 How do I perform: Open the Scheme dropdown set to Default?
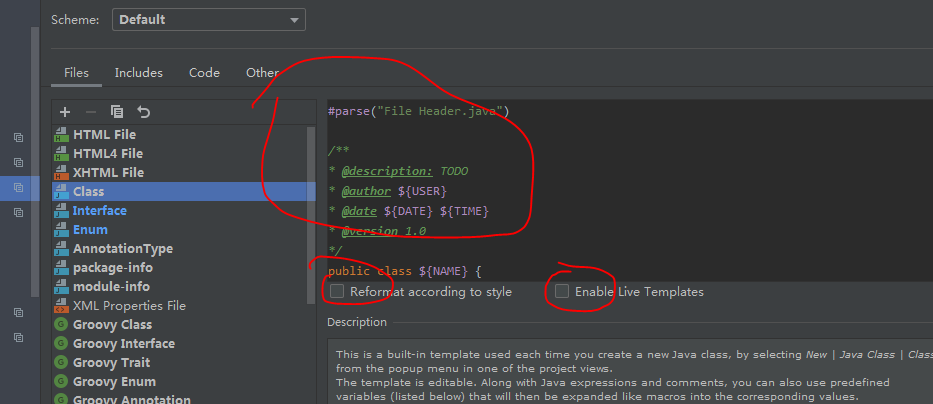[x=209, y=20]
